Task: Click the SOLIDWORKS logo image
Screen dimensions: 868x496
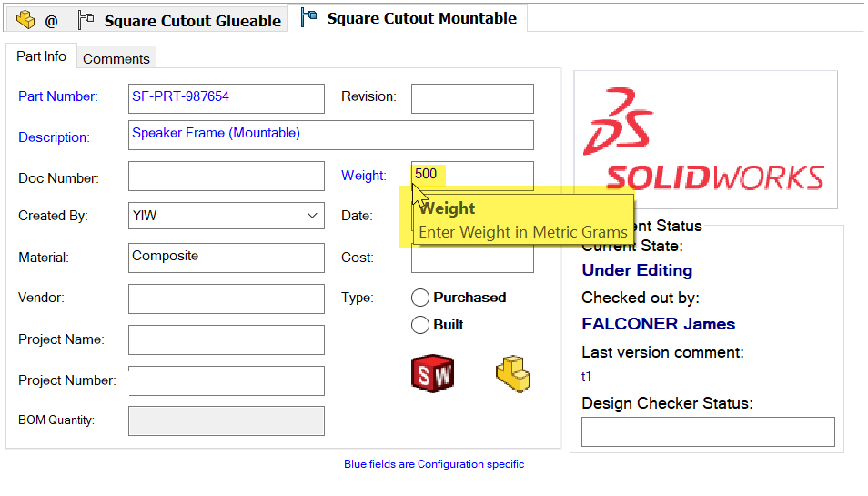Action: coord(705,139)
